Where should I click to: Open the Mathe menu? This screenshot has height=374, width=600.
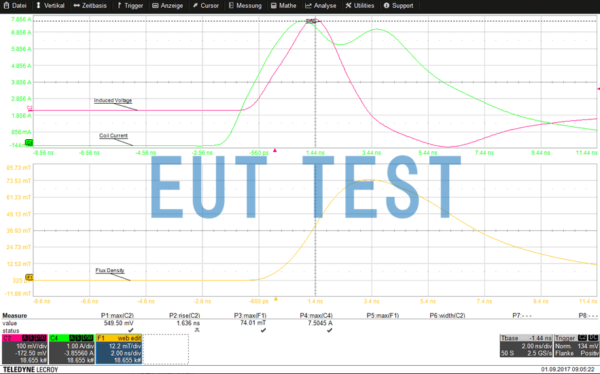(284, 6)
